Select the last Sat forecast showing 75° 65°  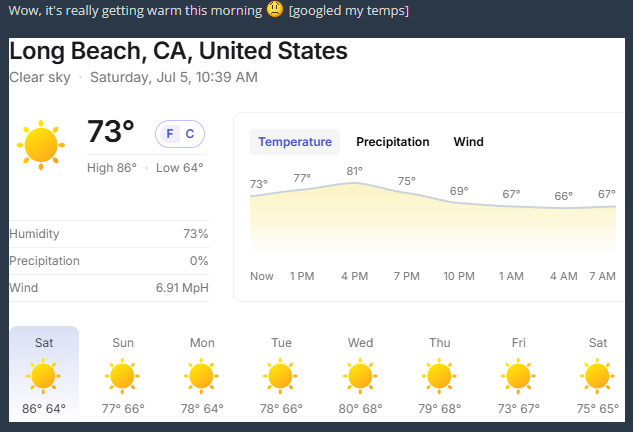point(598,373)
